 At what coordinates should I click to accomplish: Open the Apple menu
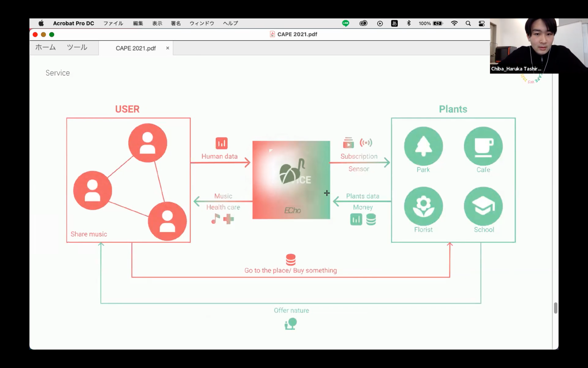point(41,23)
